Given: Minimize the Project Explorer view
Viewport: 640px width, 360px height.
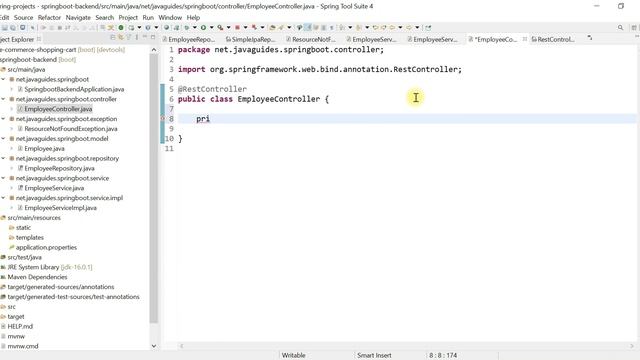Looking at the screenshot, I should pos(144,38).
